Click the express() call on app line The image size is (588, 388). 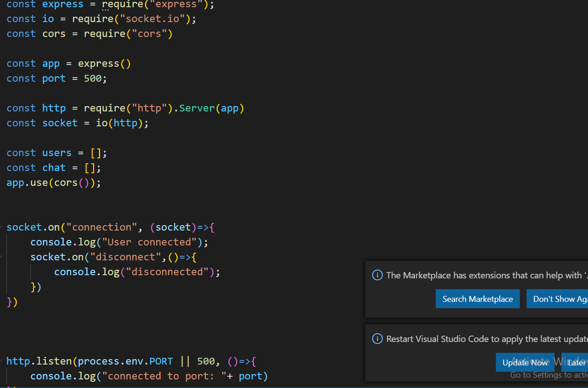(x=104, y=64)
